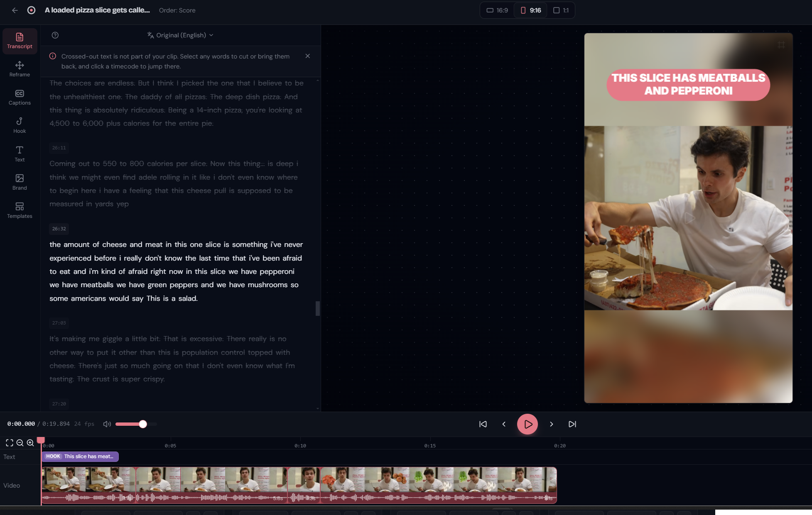Viewport: 812px width, 515px height.
Task: Click the playhead marker at 0:00
Action: [41, 440]
